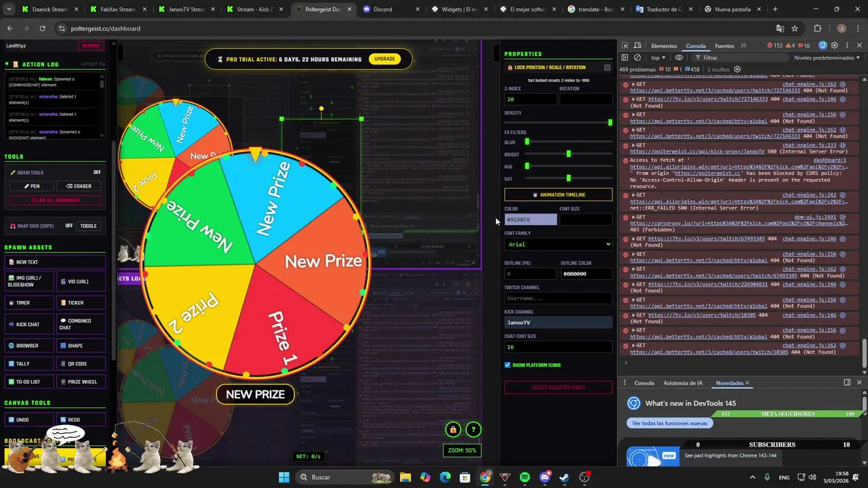
Task: Clear the DevTools console
Action: pyautogui.click(x=637, y=58)
